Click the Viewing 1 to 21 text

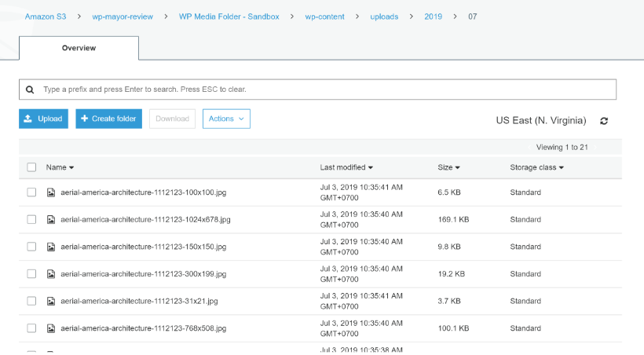(x=562, y=147)
